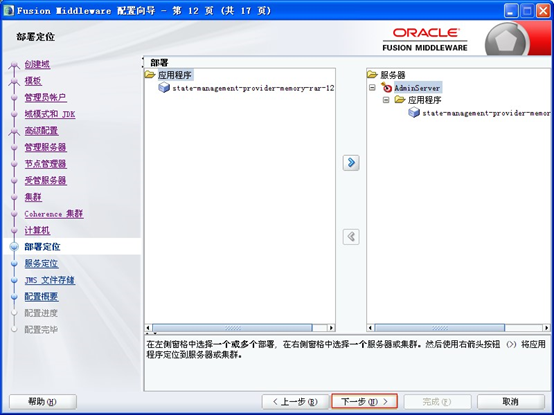Image resolution: width=554 pixels, height=415 pixels.
Task: Go to the 服务定位 step
Action: coord(41,263)
